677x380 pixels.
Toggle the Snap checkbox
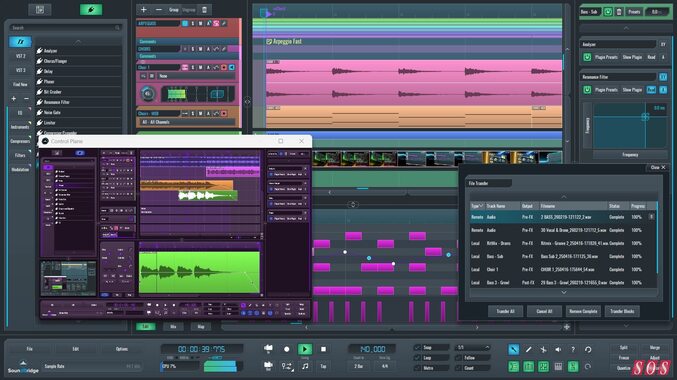[417, 347]
